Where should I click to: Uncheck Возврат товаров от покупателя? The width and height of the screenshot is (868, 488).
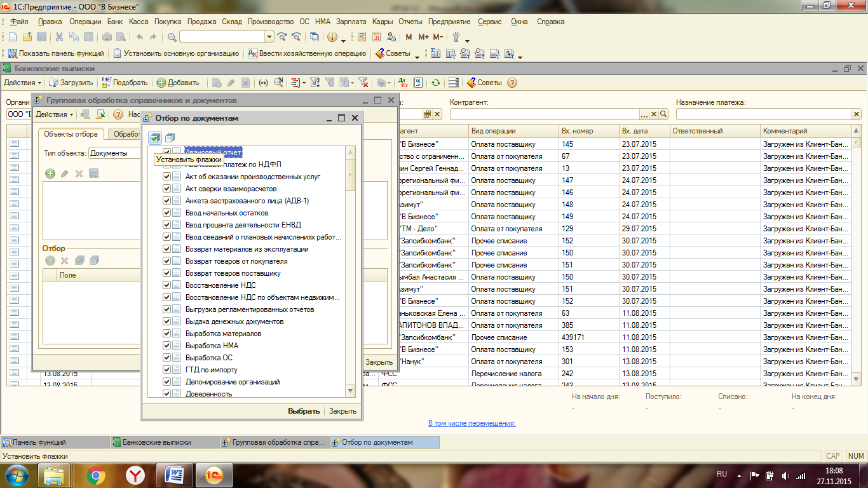(167, 261)
